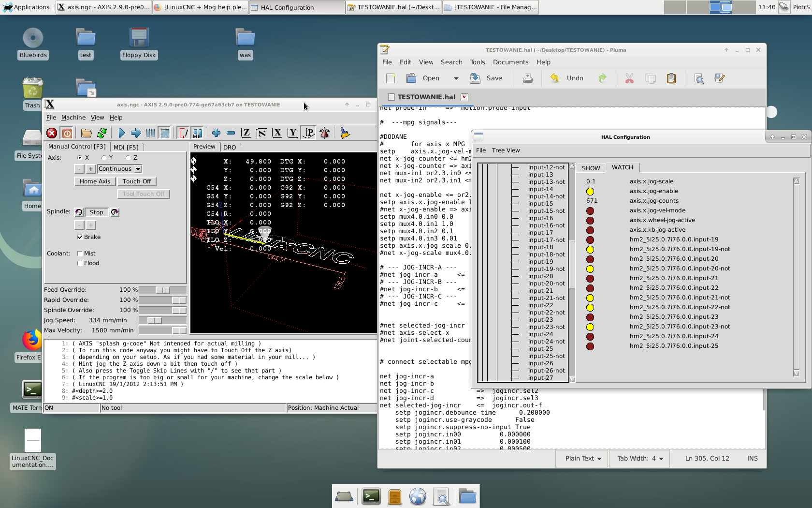Image resolution: width=812 pixels, height=508 pixels.
Task: Adjust the Jog Speed slider
Action: click(x=162, y=320)
